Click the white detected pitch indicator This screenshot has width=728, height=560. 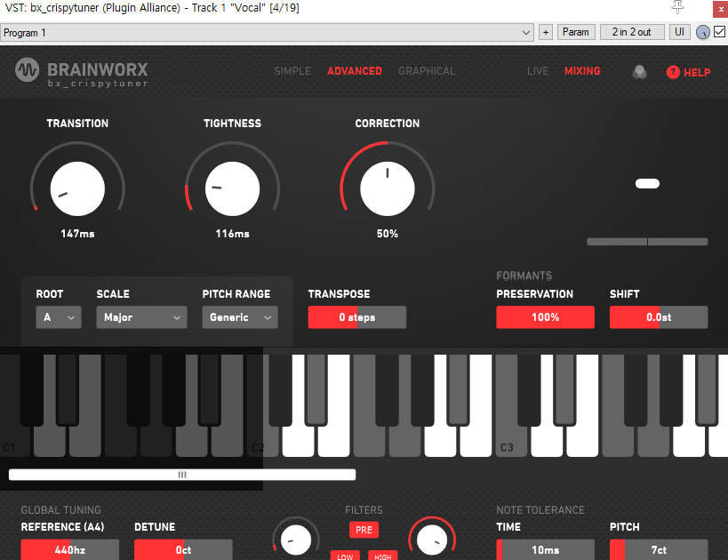coord(647,183)
